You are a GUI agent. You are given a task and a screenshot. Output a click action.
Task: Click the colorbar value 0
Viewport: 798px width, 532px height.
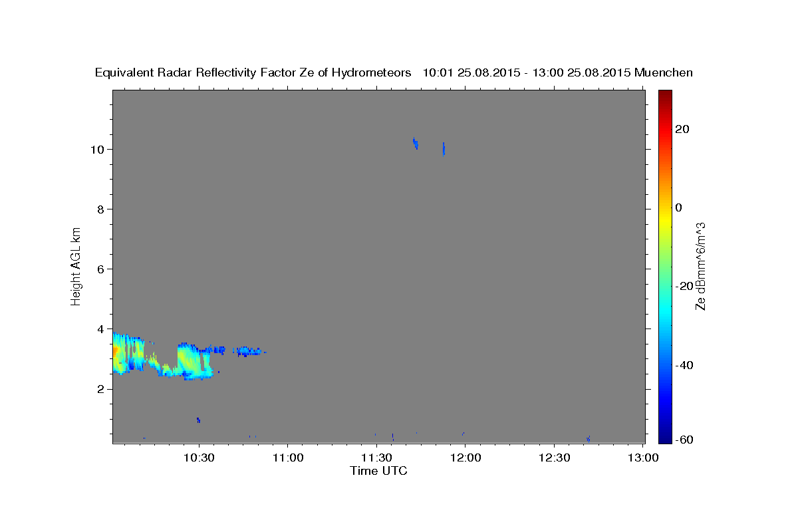click(678, 207)
